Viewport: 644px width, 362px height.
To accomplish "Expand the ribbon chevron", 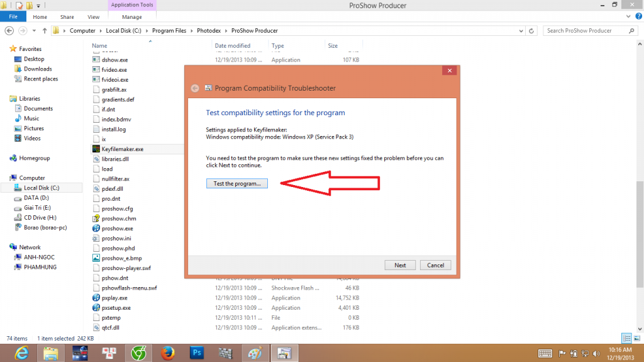I will tap(628, 16).
